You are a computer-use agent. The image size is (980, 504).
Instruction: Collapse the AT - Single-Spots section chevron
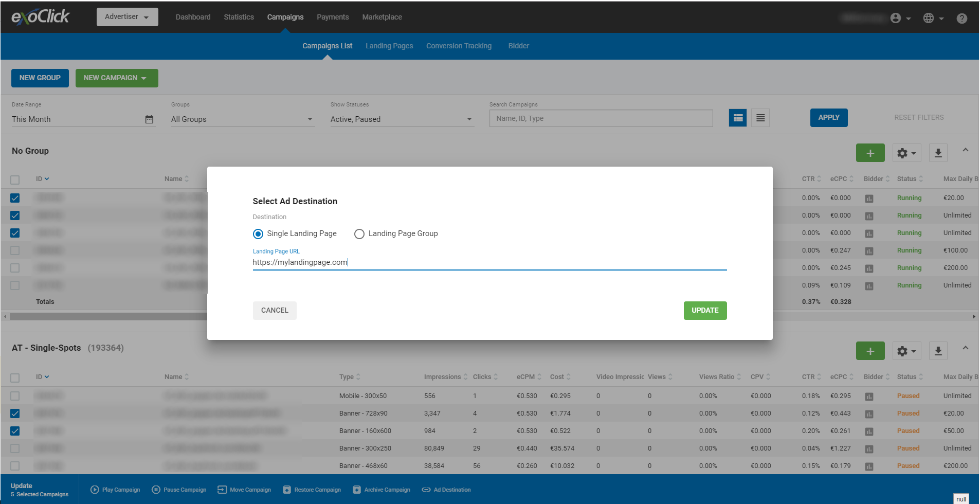[x=966, y=348]
